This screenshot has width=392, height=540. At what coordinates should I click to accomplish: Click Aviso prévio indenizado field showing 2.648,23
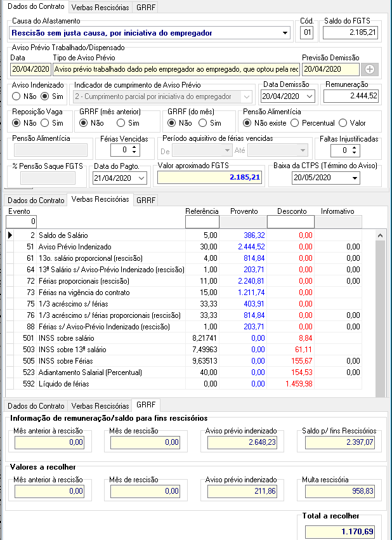[x=242, y=442]
